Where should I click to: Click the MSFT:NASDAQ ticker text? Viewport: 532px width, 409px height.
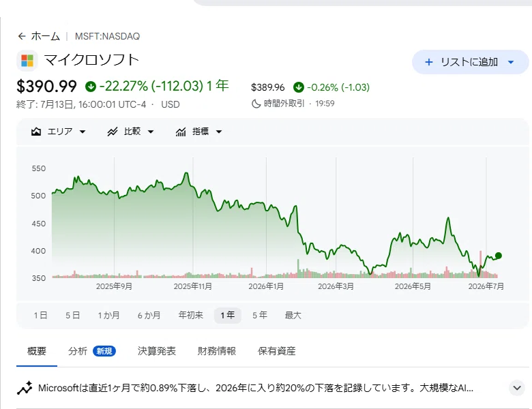point(107,36)
